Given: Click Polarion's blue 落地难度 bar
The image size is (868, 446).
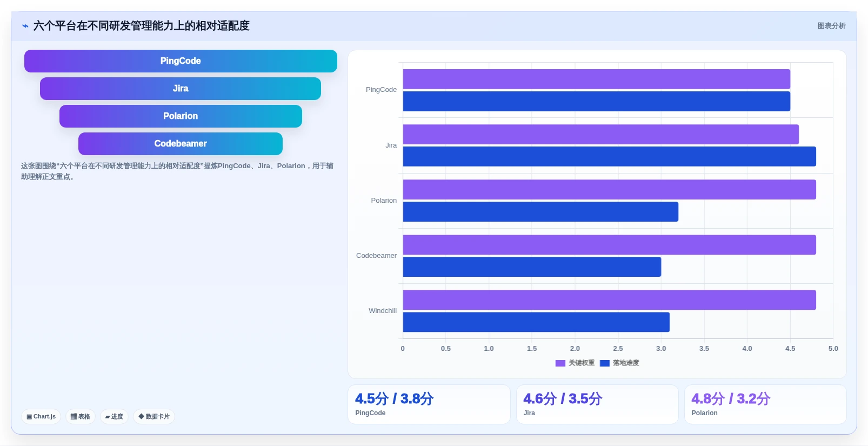Looking at the screenshot, I should 540,211.
